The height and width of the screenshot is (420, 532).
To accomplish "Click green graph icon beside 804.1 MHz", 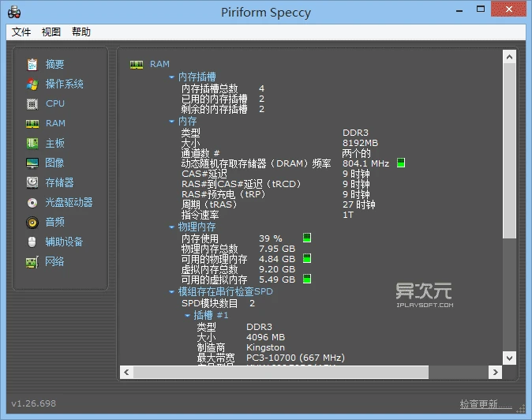I will point(401,163).
